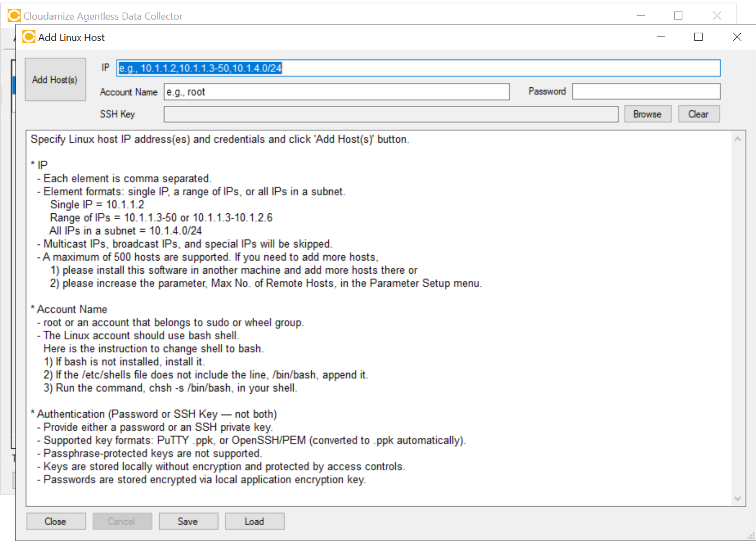Click the 'The Linux account should use bash shell' line
This screenshot has height=541, width=756.
coord(138,335)
